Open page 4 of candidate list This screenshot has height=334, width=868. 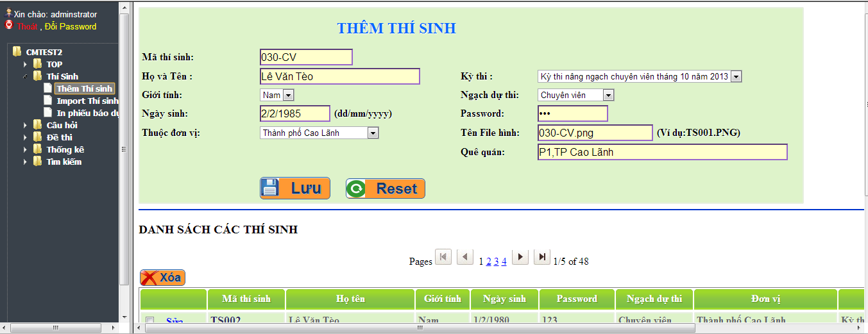(x=504, y=262)
